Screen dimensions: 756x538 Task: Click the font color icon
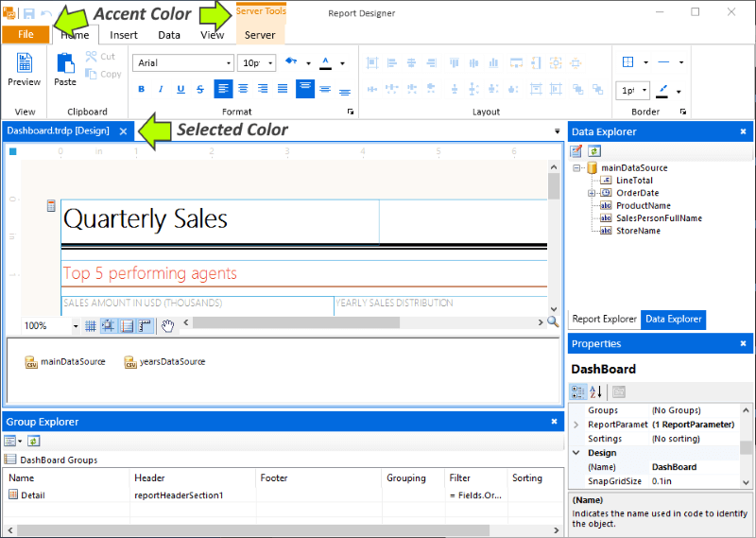[326, 62]
